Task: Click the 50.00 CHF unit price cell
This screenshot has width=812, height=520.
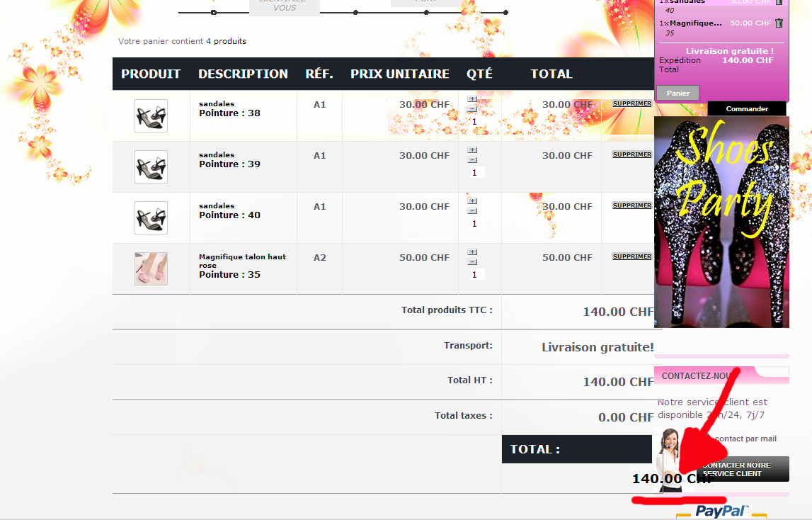Action: click(x=424, y=258)
